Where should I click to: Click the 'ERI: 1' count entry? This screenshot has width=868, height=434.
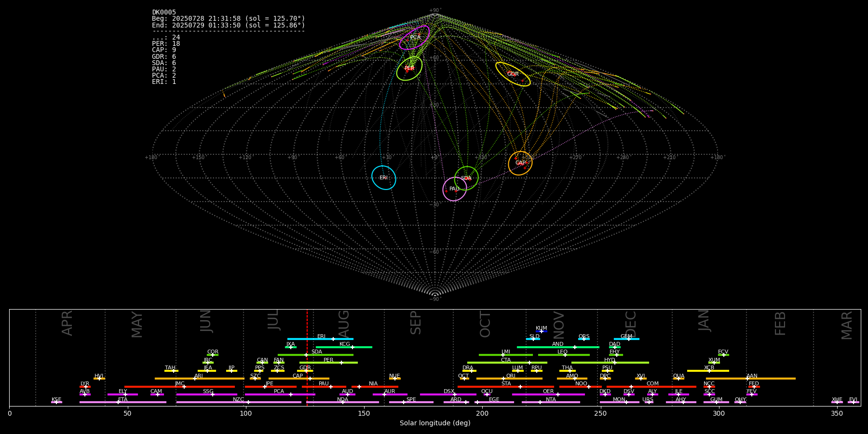164,82
